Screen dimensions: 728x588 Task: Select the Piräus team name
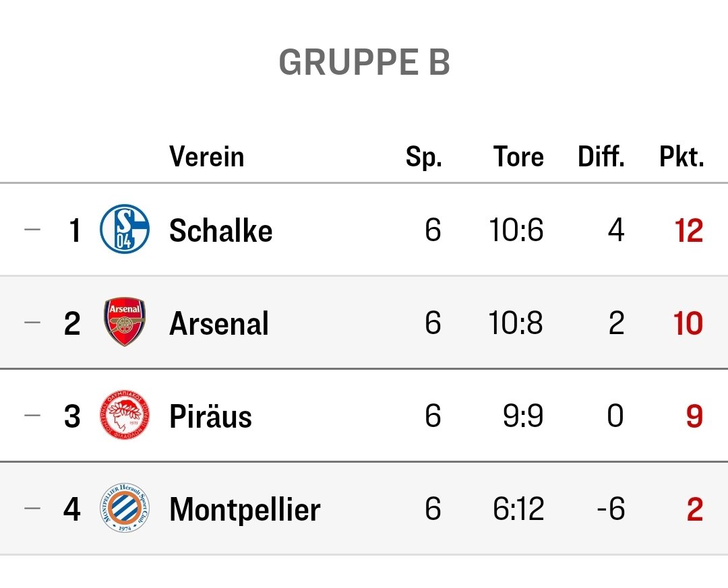pyautogui.click(x=210, y=416)
